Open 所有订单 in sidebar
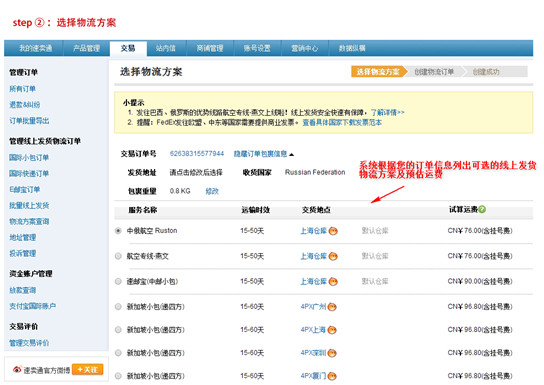This screenshot has height=385, width=544. tap(23, 89)
